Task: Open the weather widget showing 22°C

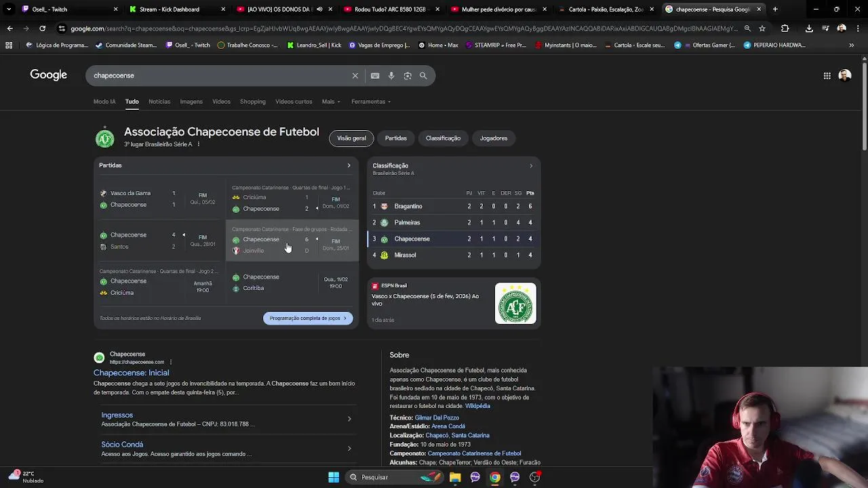Action: pos(26,476)
